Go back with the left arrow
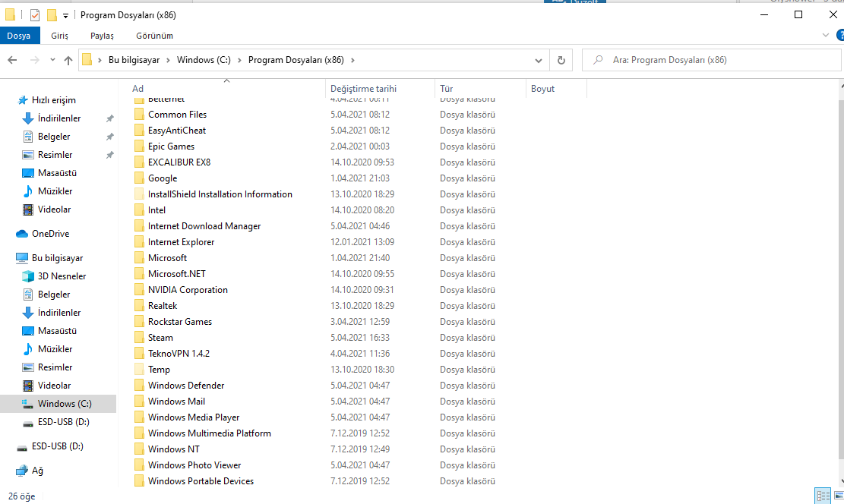Image resolution: width=844 pixels, height=504 pixels. (12, 60)
